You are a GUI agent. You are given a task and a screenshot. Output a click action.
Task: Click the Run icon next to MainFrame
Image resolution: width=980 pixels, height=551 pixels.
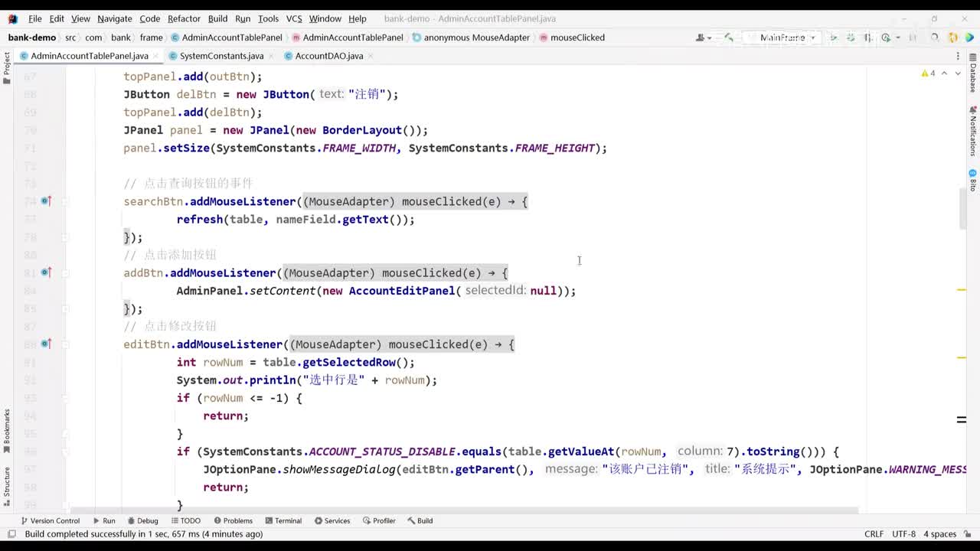(833, 37)
